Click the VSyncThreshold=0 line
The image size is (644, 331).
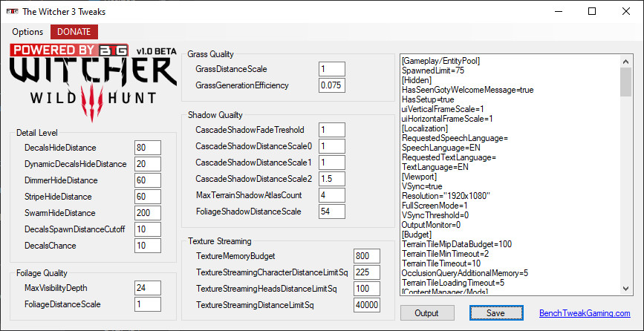pos(435,215)
